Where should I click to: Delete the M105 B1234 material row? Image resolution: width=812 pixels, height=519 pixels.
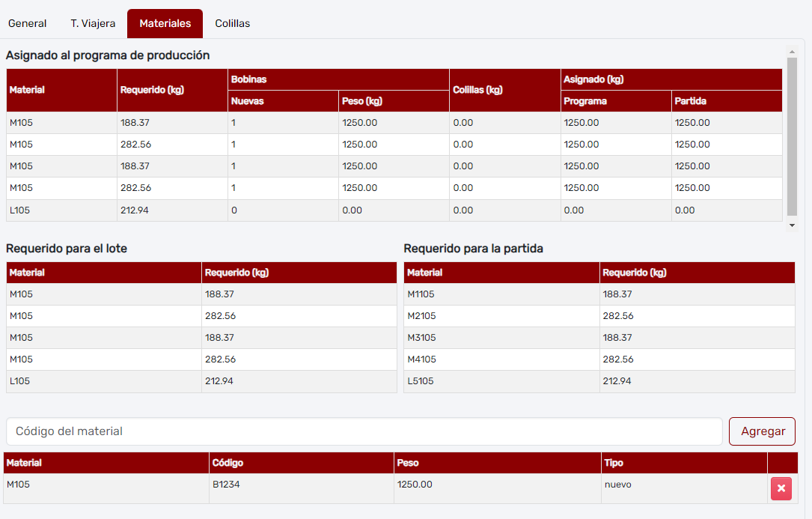(781, 488)
